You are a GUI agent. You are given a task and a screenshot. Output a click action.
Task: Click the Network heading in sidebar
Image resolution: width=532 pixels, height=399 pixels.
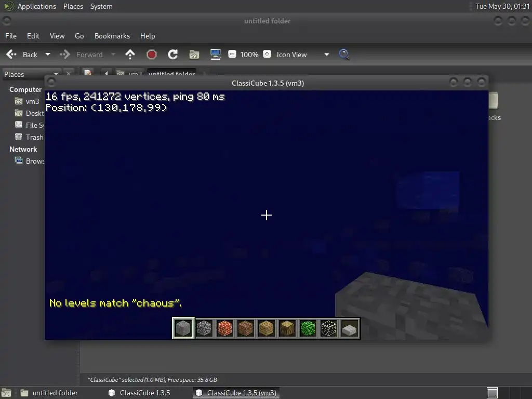pyautogui.click(x=23, y=149)
